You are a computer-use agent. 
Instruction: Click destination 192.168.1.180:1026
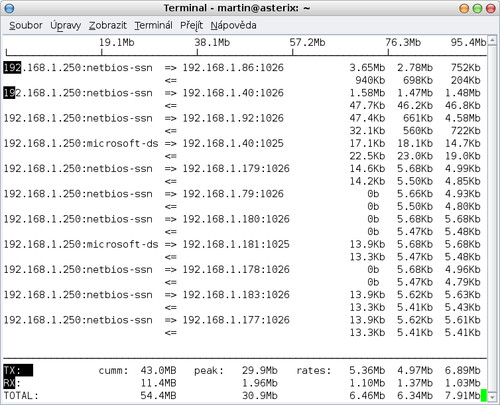(236, 219)
